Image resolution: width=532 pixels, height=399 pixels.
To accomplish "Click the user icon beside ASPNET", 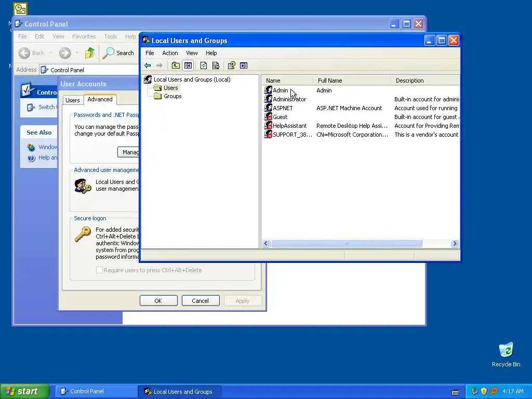I will 268,108.
